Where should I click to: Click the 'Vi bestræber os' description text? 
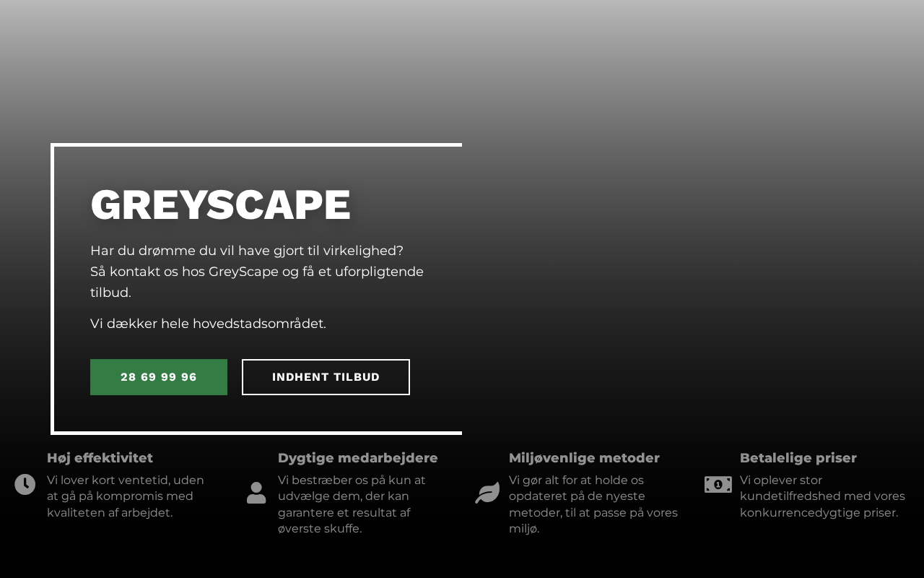[x=352, y=504]
